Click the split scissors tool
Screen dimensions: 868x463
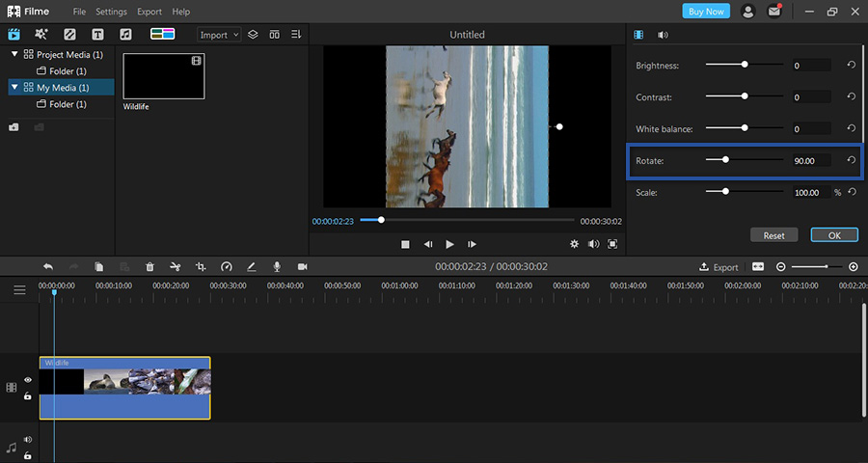tap(175, 267)
